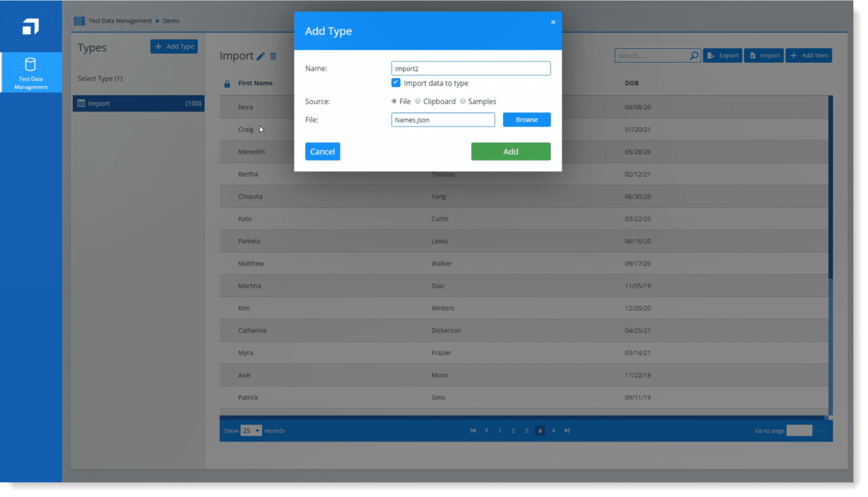Viewport: 868px width, 497px height.
Task: Click the lock icon in table header
Action: click(x=227, y=84)
